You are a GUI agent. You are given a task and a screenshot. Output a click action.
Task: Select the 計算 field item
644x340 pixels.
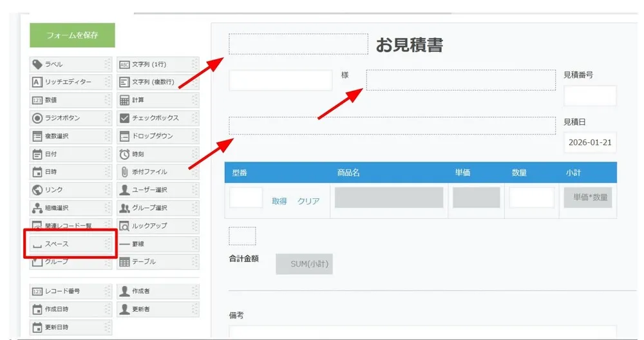pos(157,100)
